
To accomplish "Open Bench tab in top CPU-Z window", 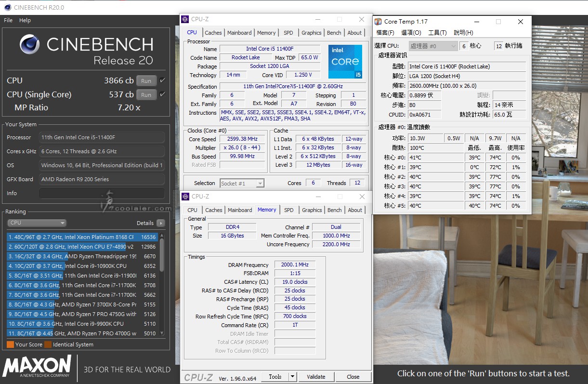I will (334, 33).
